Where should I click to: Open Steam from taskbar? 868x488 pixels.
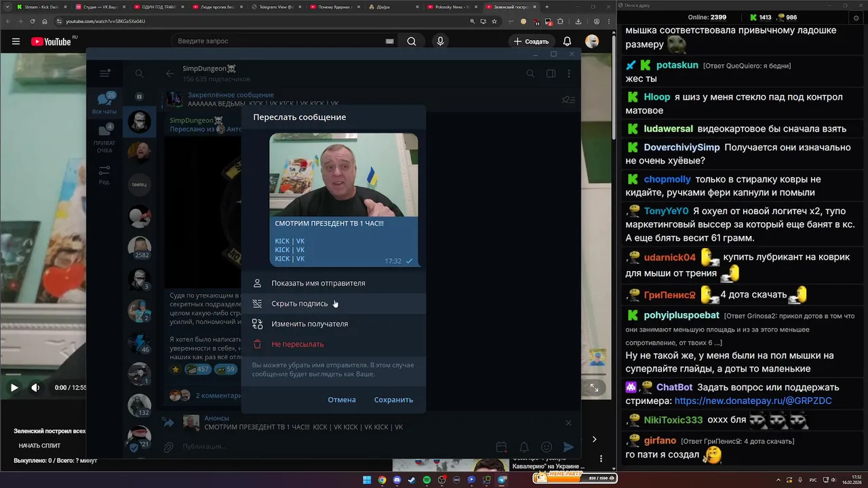pyautogui.click(x=412, y=480)
